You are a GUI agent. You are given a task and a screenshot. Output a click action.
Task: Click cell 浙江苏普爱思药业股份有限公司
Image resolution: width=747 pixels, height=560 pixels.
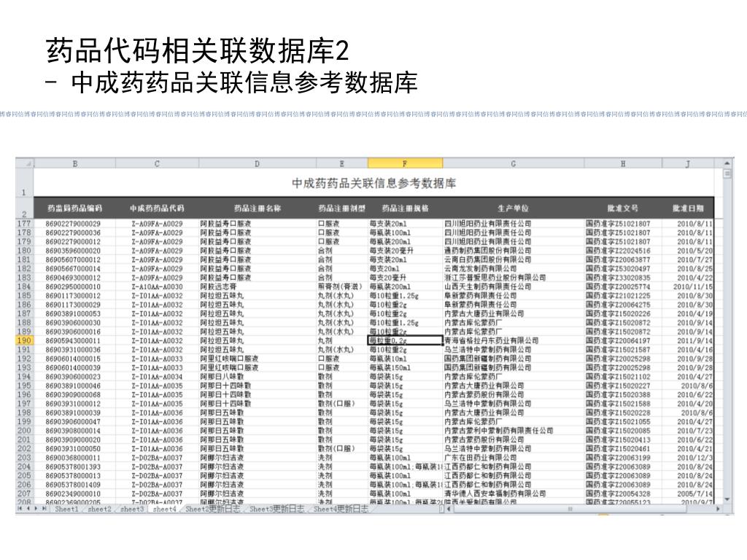point(513,278)
